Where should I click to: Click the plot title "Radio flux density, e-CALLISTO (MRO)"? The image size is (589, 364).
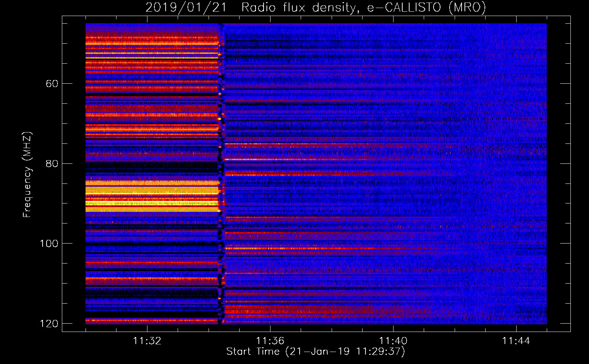(363, 7)
